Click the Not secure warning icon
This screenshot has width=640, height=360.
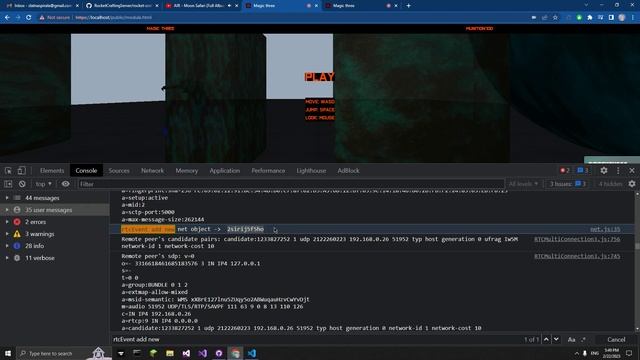[x=42, y=18]
